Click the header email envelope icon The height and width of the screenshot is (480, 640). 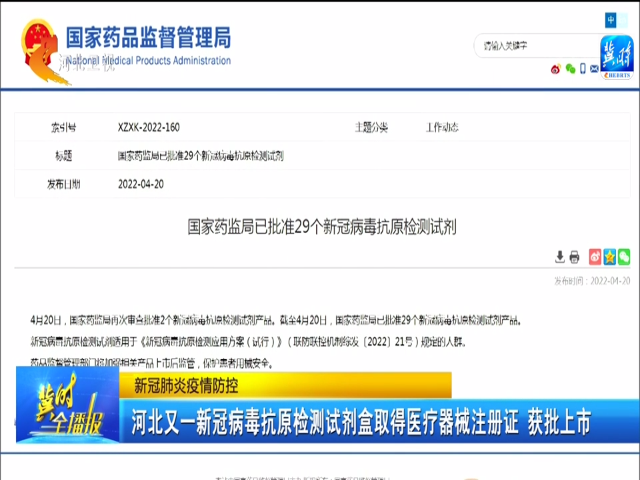point(594,69)
